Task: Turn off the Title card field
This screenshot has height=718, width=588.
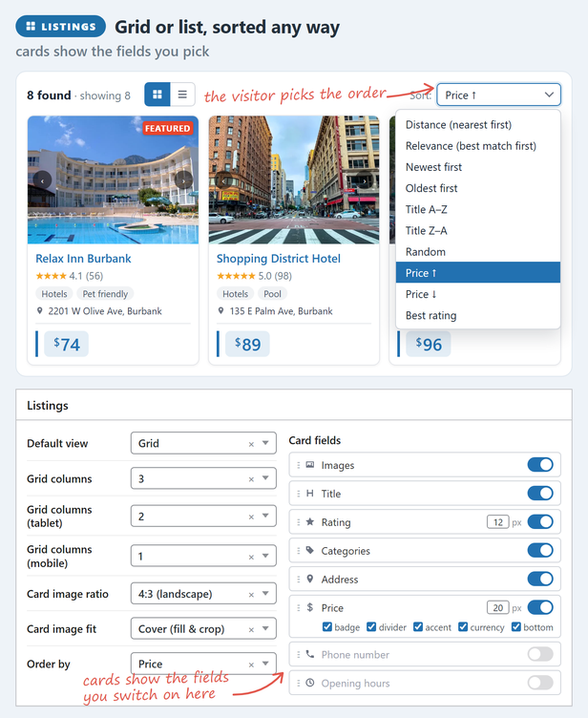Action: pos(540,494)
